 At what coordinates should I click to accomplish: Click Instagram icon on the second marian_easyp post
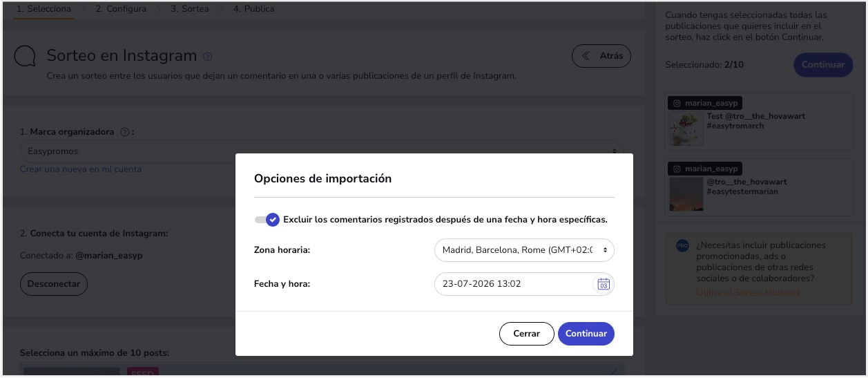click(x=677, y=169)
